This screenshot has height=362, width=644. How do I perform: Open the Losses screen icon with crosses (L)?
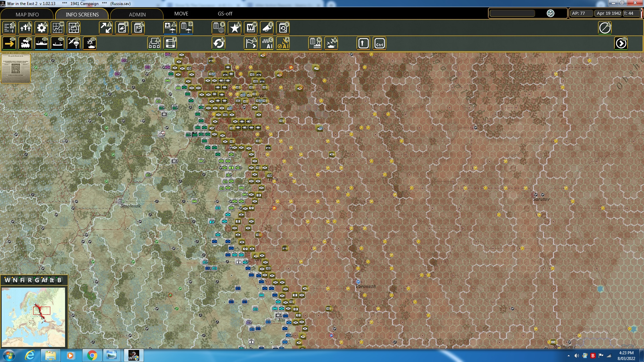tap(25, 28)
